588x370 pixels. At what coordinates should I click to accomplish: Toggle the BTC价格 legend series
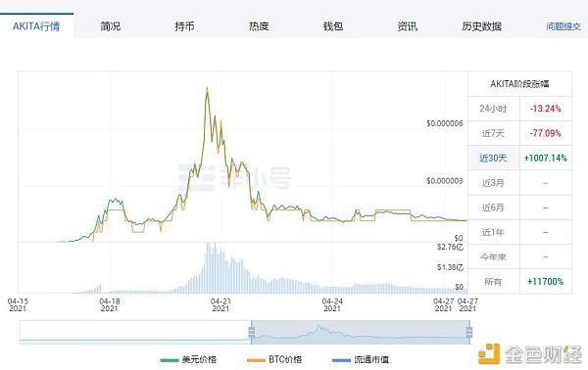pyautogui.click(x=274, y=359)
